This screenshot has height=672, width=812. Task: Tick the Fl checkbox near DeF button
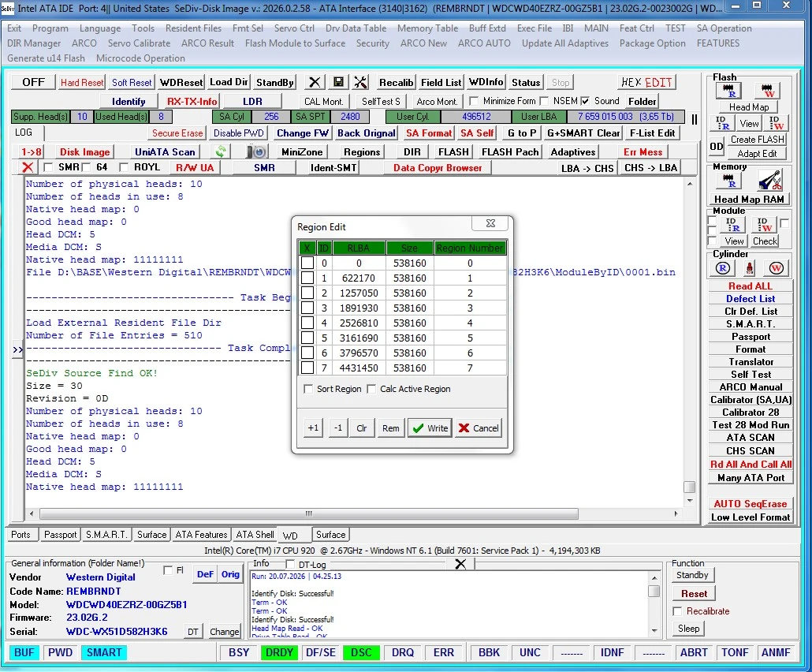168,570
